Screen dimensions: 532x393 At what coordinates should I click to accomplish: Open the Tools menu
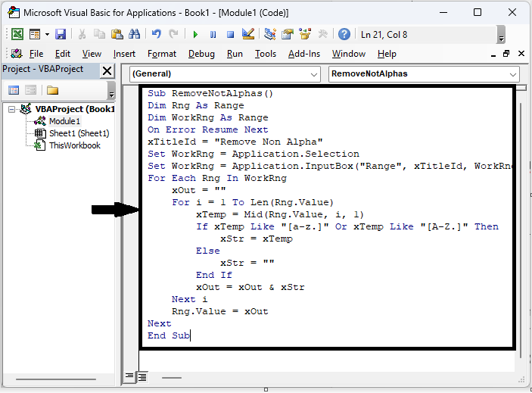[x=266, y=54]
